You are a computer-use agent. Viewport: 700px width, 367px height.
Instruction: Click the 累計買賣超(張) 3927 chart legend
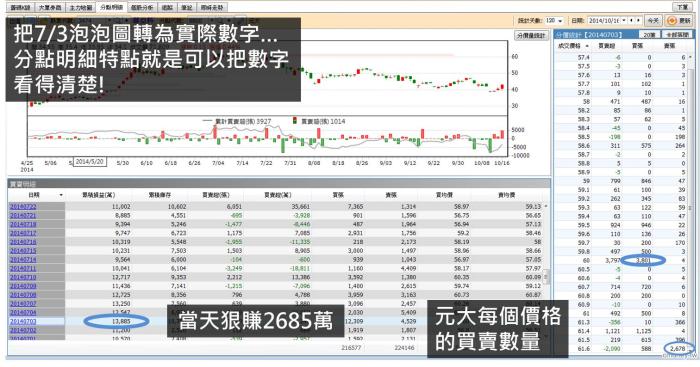237,121
